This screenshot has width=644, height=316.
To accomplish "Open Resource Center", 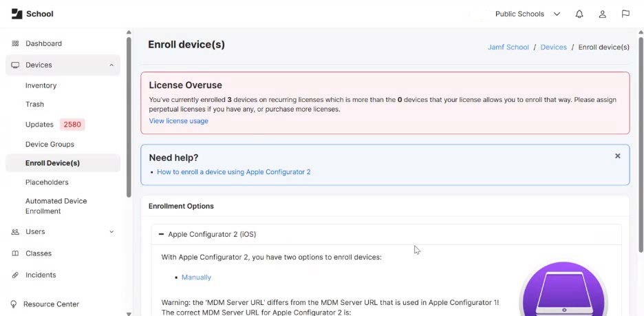I will pyautogui.click(x=52, y=304).
